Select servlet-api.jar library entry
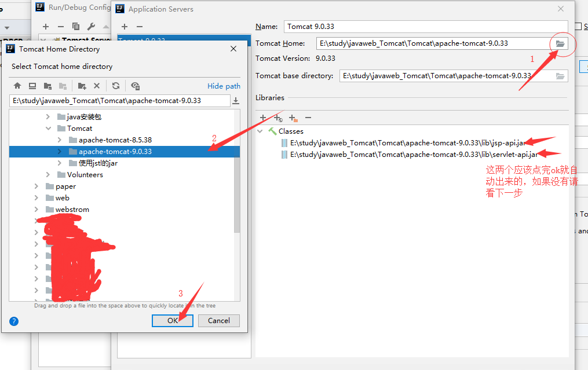Screen dimensions: 588x370 pos(414,155)
